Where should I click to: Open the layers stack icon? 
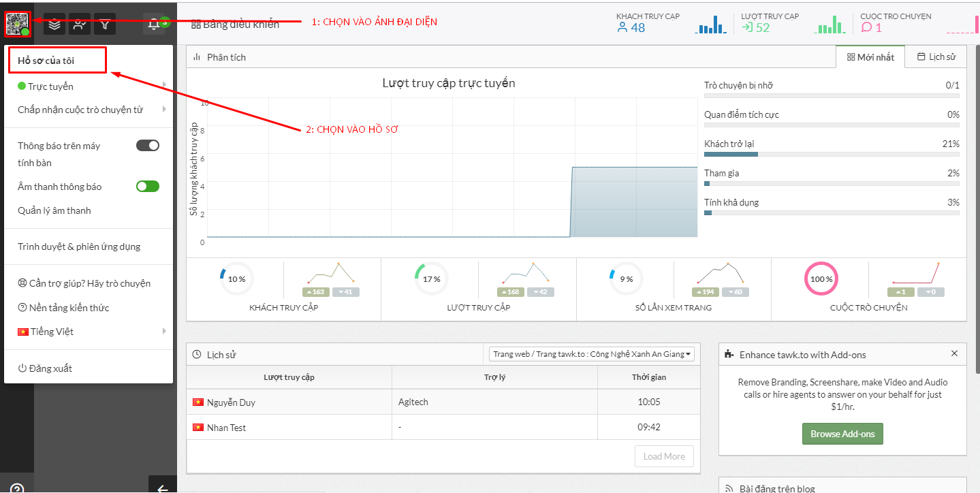[55, 25]
